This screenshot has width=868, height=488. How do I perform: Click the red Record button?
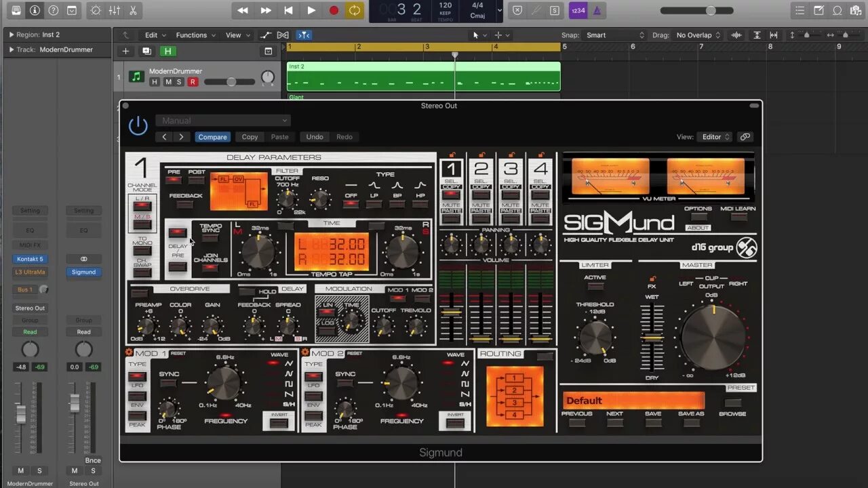tap(334, 10)
